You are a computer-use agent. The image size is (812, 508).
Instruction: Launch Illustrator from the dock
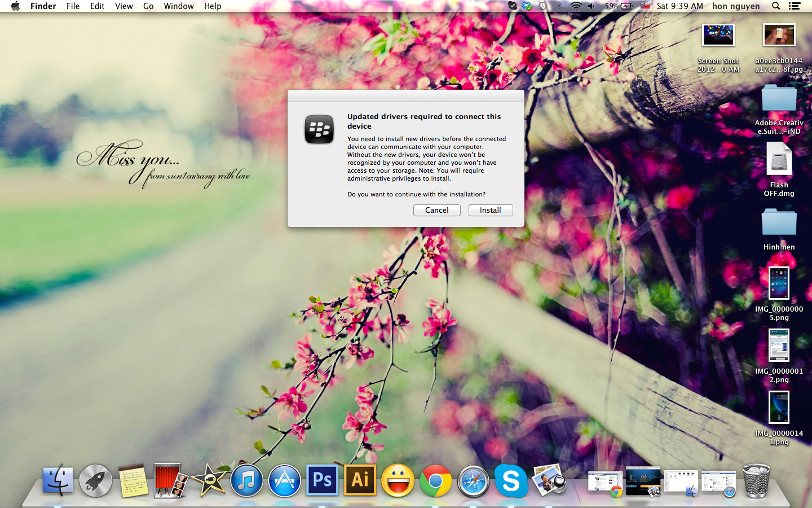(360, 480)
